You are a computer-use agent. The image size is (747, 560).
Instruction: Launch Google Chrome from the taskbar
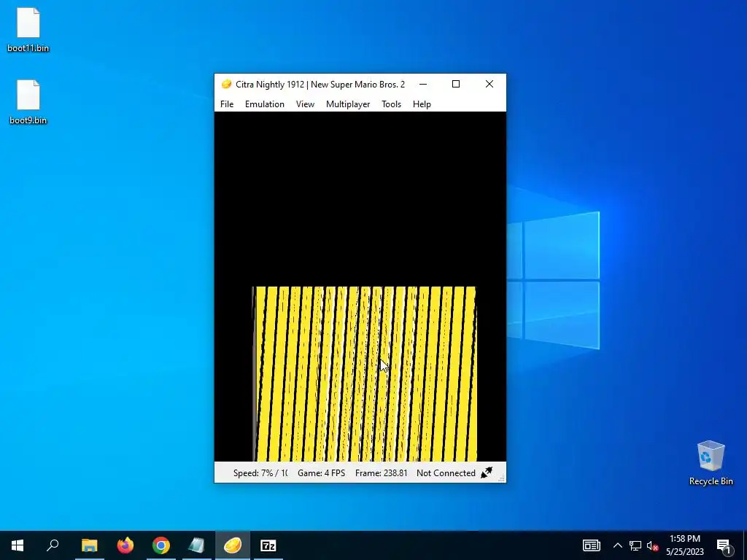(x=161, y=545)
